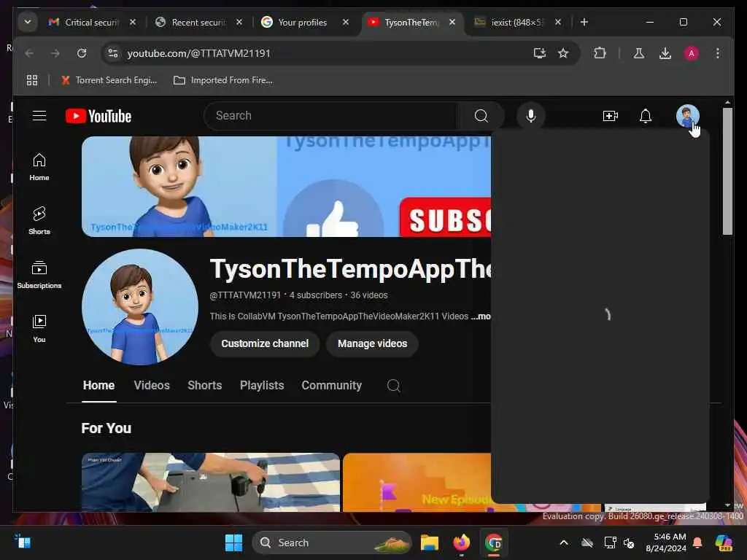
Task: Expand the tab search dropdown arrow
Action: coord(28,22)
